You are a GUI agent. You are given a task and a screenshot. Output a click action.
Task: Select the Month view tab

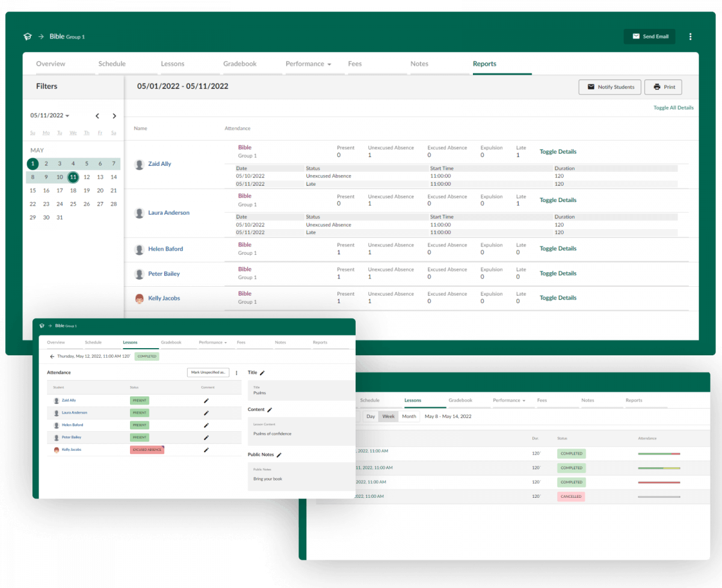(409, 417)
